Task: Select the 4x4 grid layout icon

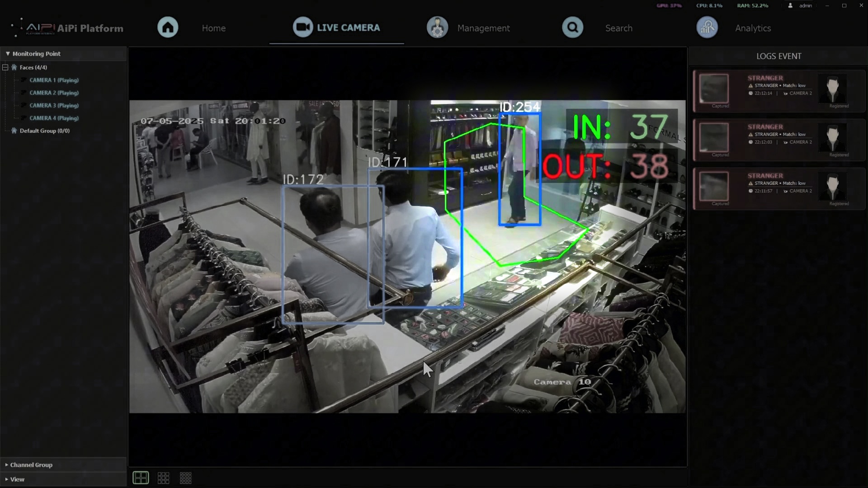Action: pyautogui.click(x=186, y=478)
